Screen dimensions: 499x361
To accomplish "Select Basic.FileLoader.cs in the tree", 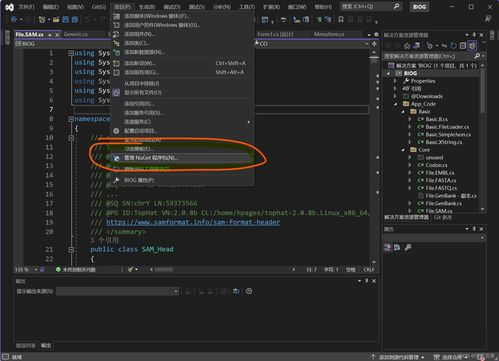I will click(447, 127).
